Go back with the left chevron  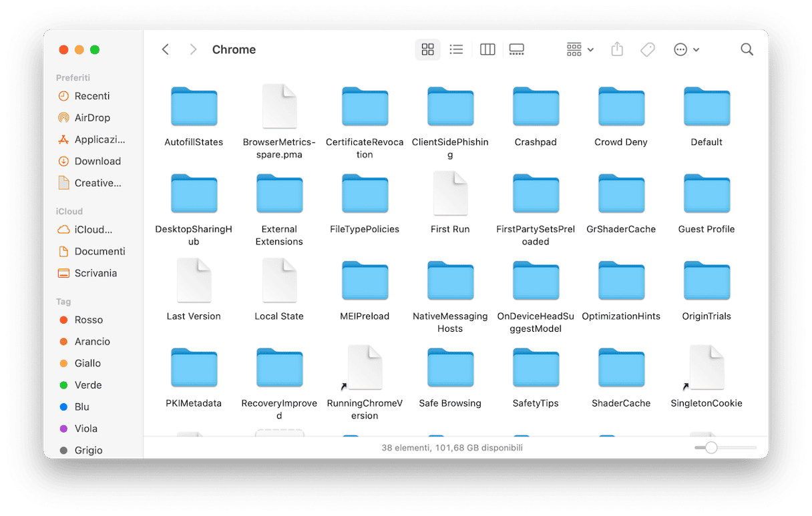pos(166,49)
